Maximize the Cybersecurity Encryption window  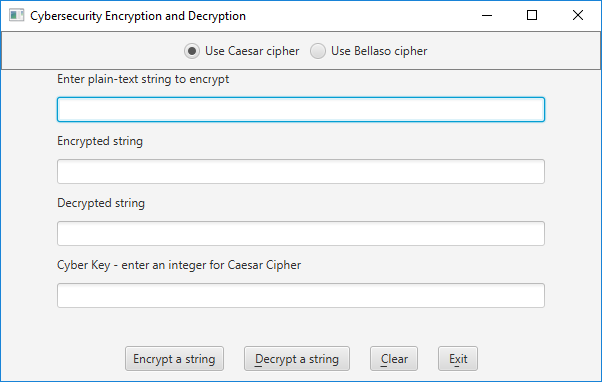(x=532, y=15)
